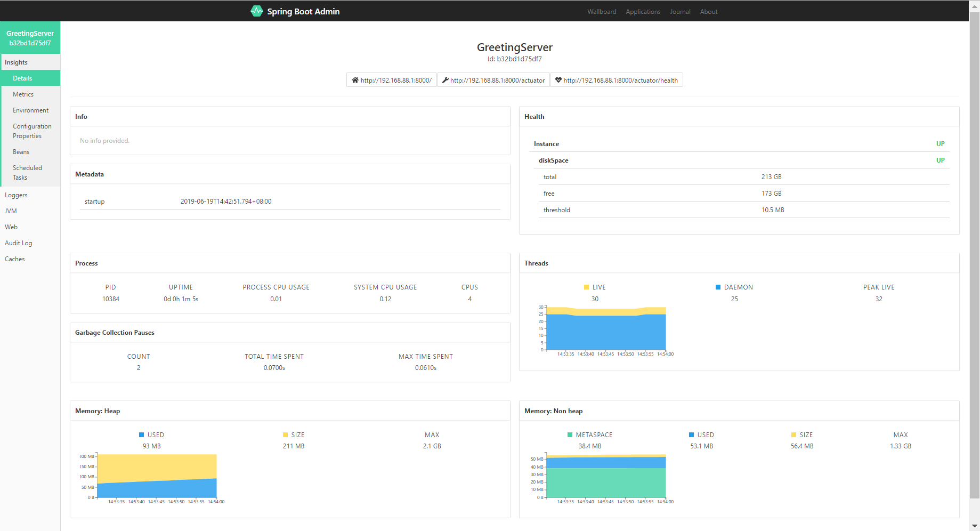Select Details in the sidebar

coord(30,78)
